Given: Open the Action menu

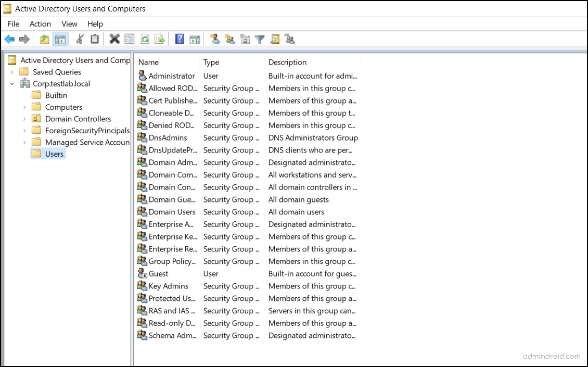Looking at the screenshot, I should pyautogui.click(x=40, y=24).
